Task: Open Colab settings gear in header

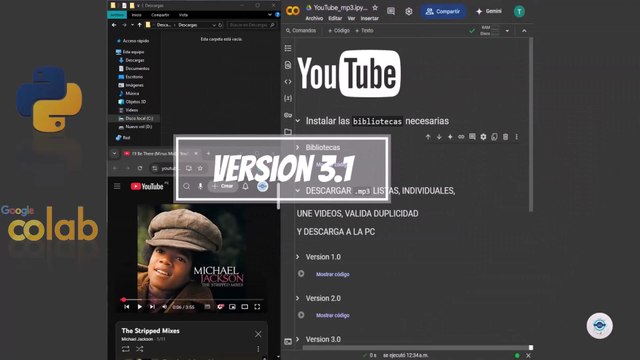Action: pyautogui.click(x=409, y=11)
